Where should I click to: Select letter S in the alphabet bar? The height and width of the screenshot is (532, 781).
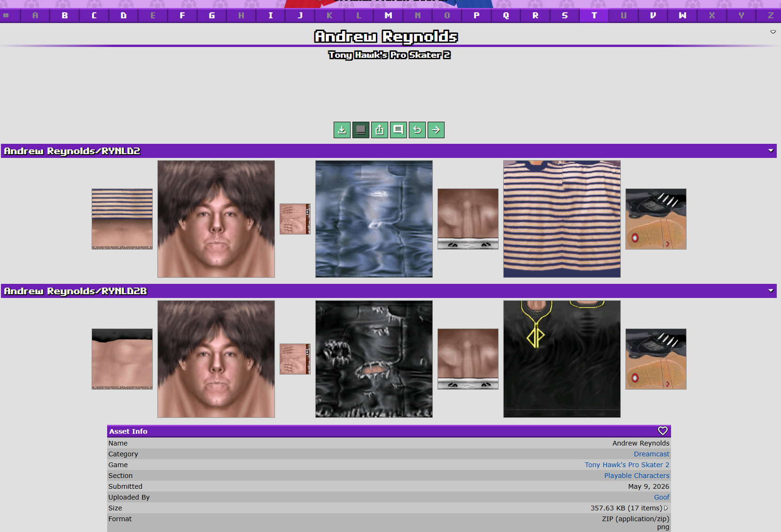pyautogui.click(x=565, y=16)
